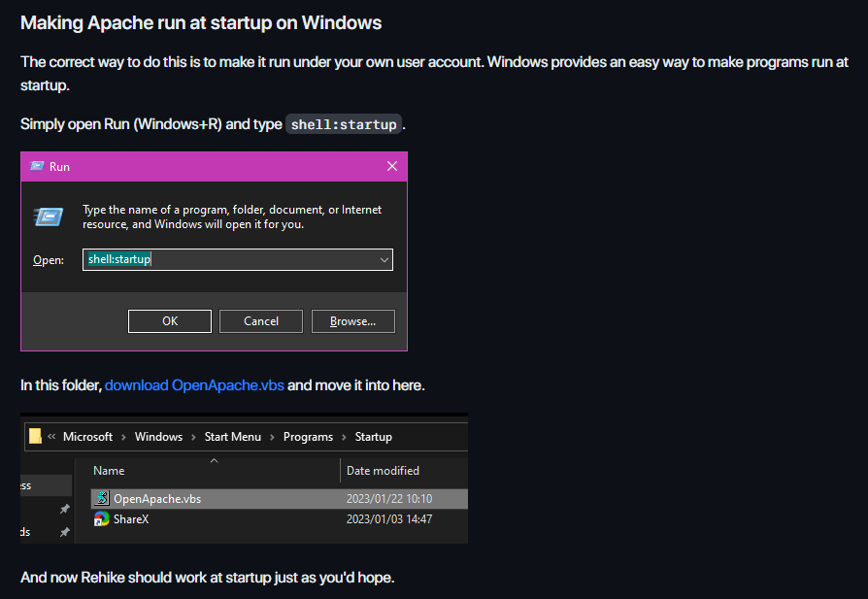Click the ShareX application icon

102,518
